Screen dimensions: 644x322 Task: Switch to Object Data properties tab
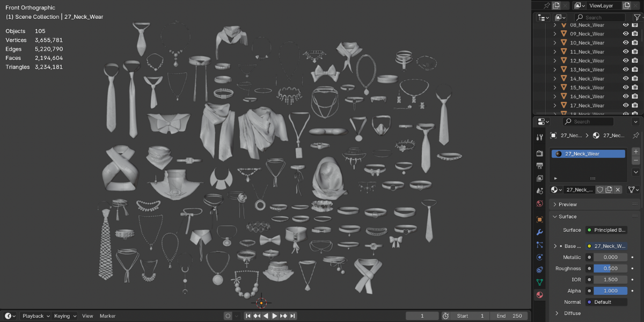[x=540, y=282]
